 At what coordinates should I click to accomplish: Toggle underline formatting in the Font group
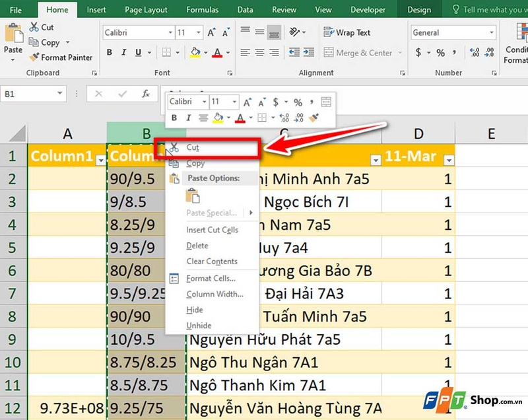138,52
